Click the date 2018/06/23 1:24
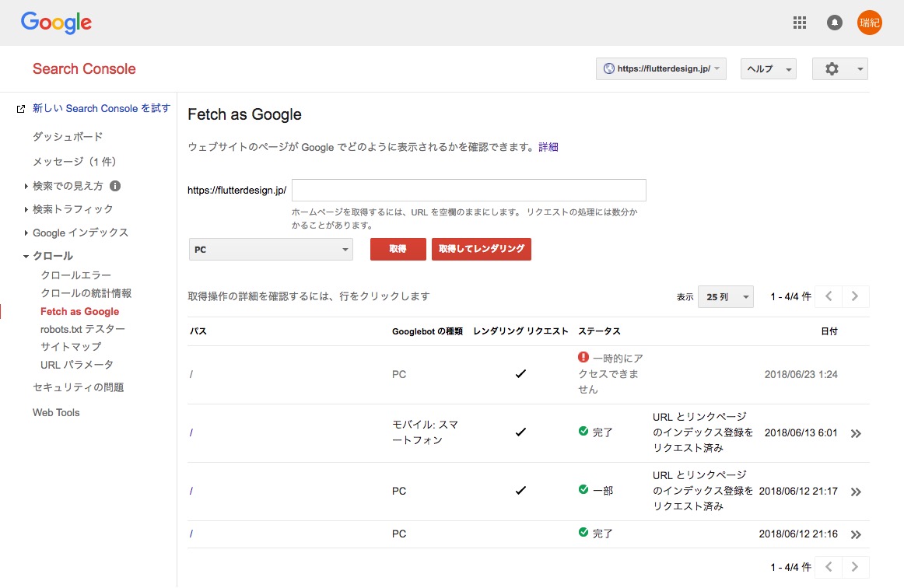The width and height of the screenshot is (904, 588). tap(801, 374)
